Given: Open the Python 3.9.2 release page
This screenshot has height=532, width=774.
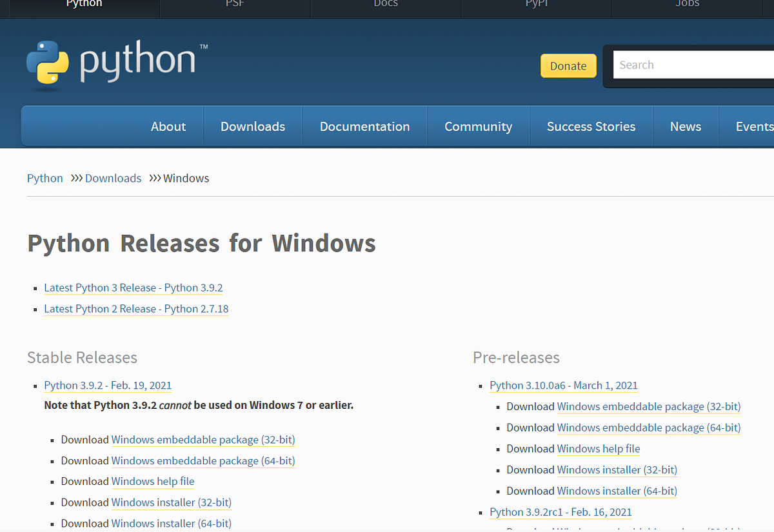Looking at the screenshot, I should point(107,385).
